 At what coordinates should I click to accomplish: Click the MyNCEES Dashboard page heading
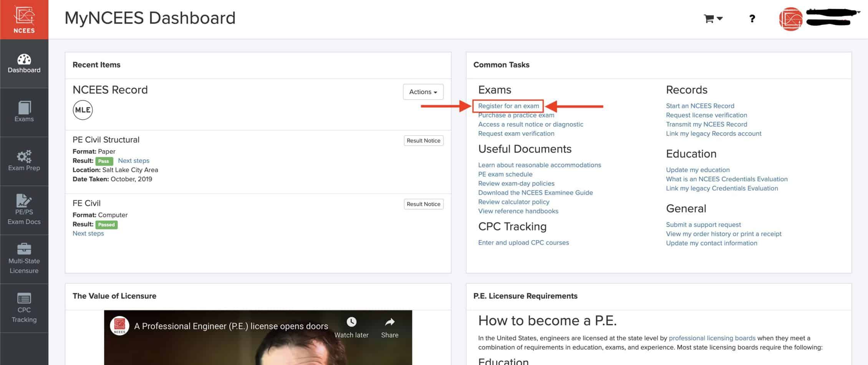point(150,18)
